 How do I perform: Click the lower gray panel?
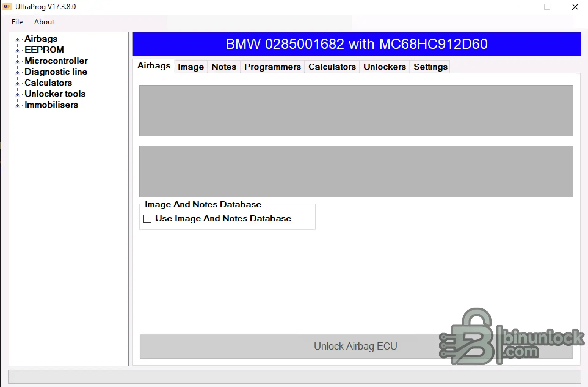[356, 171]
